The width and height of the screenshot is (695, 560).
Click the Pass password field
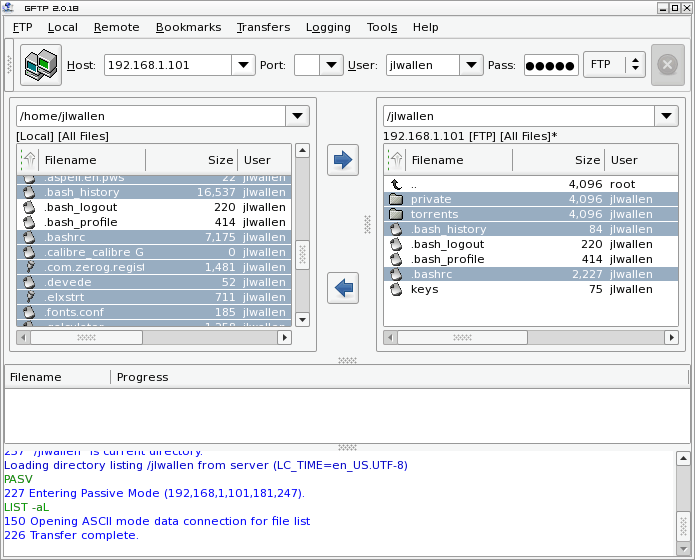click(x=551, y=65)
